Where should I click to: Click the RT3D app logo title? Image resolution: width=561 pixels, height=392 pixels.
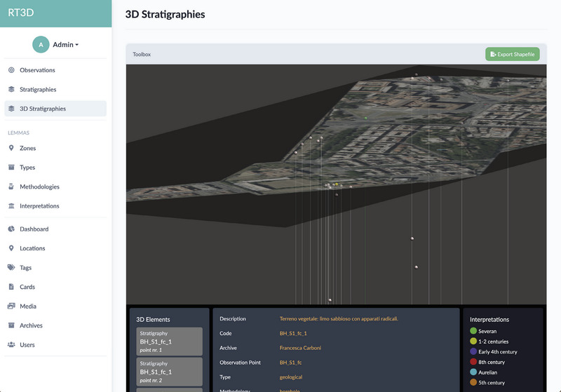click(21, 13)
